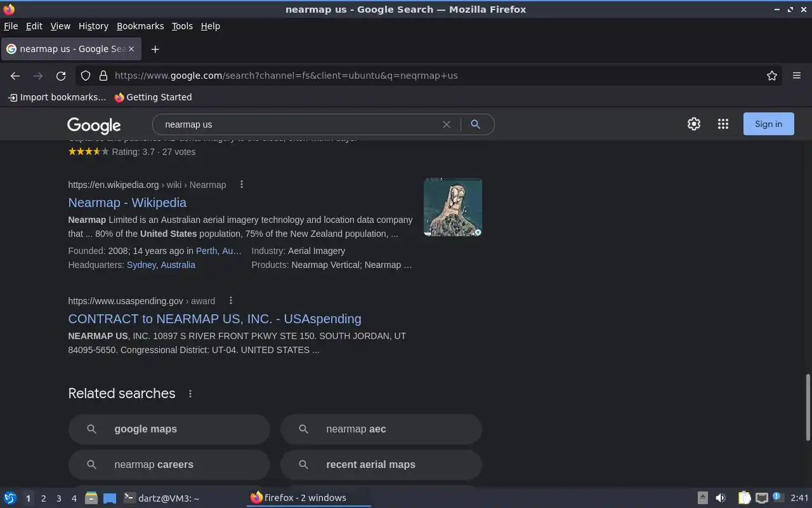Reload the current page

click(x=61, y=76)
